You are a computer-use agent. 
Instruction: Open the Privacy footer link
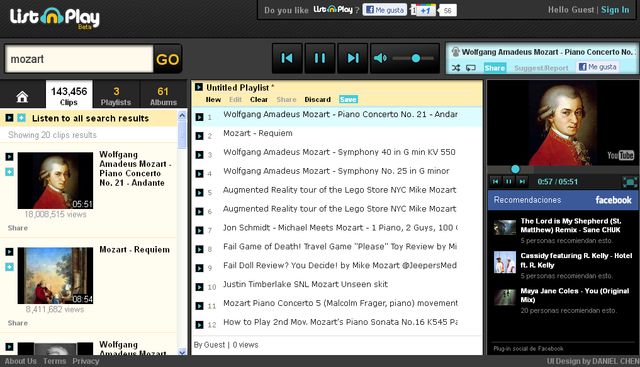(x=86, y=361)
